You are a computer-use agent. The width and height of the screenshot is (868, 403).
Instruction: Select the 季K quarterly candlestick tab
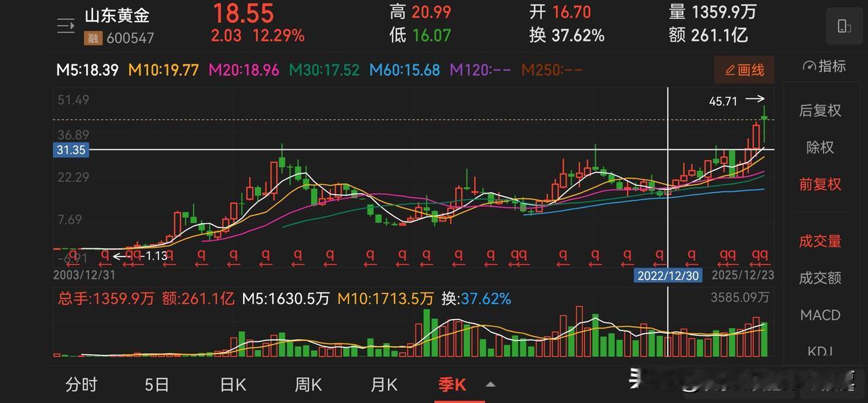pos(452,385)
